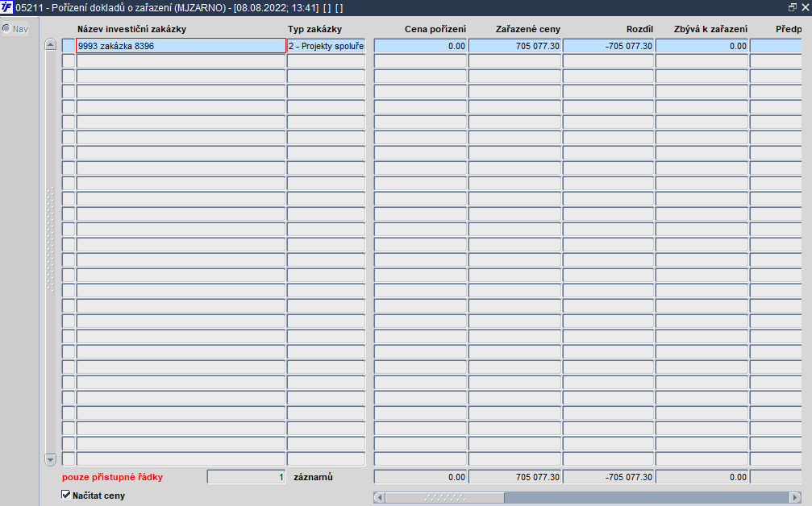Screen dimensions: 812x506
Task: Click the total Zbývá k zařazení sum field
Action: pos(702,476)
